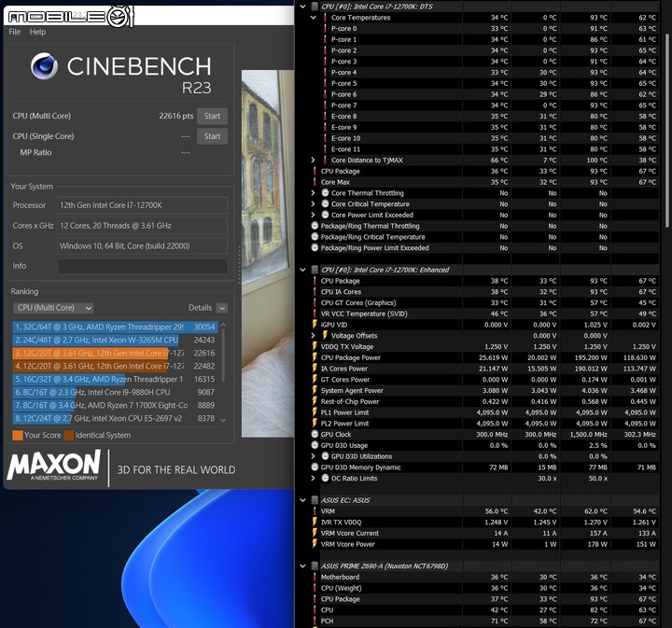Screen dimensions: 672x628
Task: Click the sensor list vertical scrollbar
Action: [666, 131]
